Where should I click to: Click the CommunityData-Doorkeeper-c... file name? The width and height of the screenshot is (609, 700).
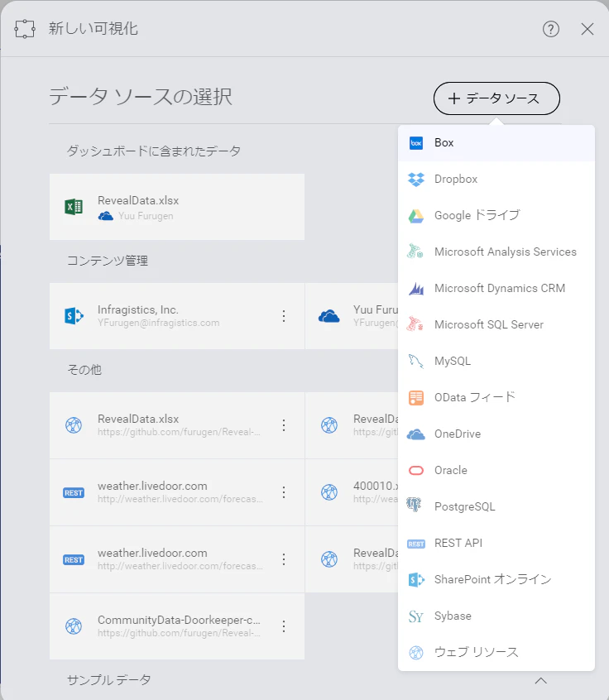pos(179,620)
